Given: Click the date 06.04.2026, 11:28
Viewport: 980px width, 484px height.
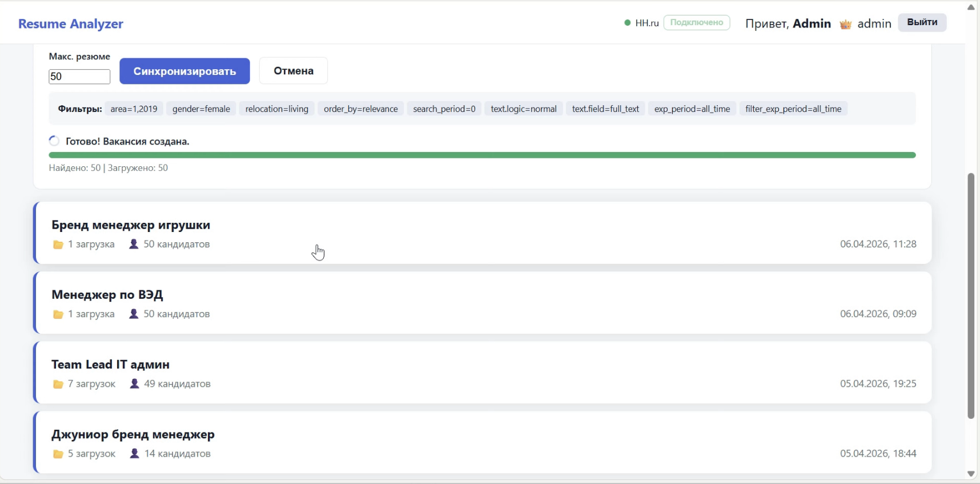Looking at the screenshot, I should pos(878,244).
